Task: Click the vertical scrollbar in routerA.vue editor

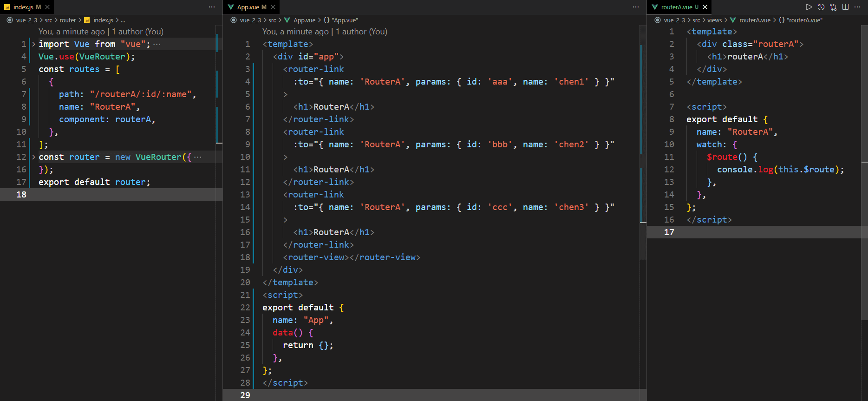Action: click(x=864, y=172)
